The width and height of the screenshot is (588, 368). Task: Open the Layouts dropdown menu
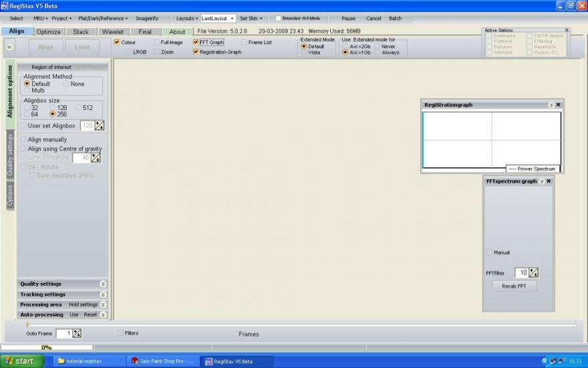click(x=186, y=19)
